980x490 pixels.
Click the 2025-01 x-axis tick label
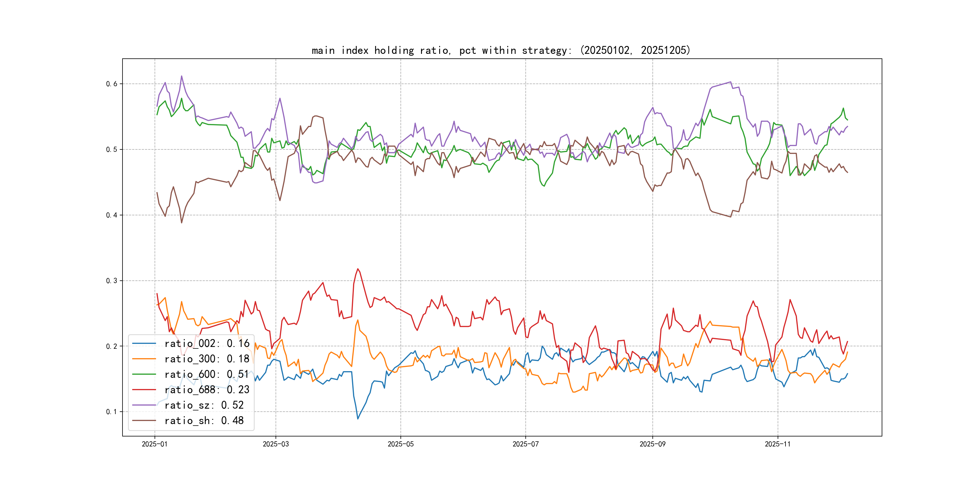[155, 444]
